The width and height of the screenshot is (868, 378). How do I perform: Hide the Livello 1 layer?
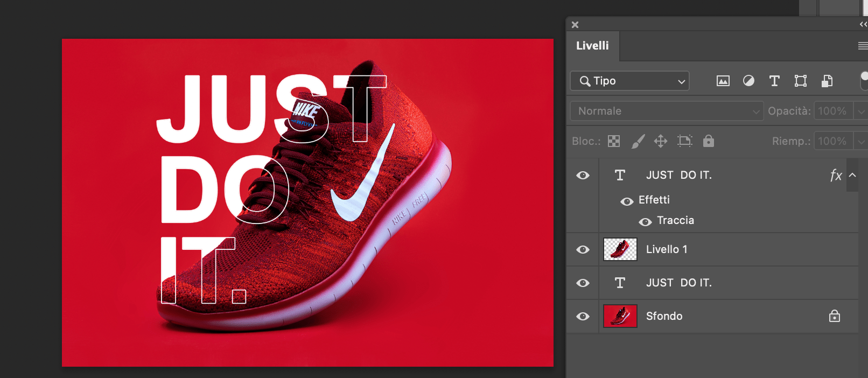pyautogui.click(x=583, y=249)
